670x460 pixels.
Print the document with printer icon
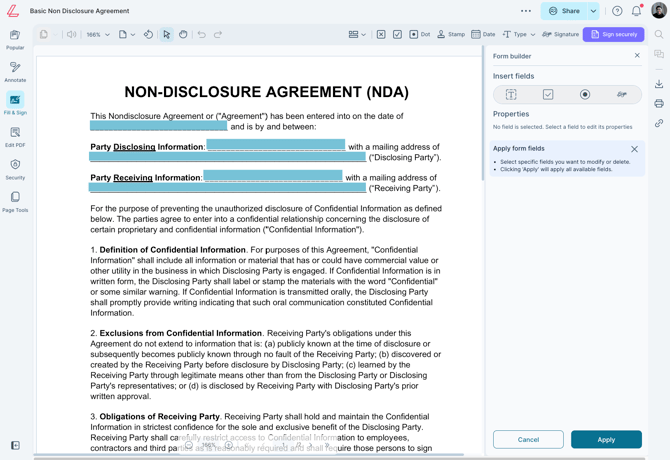659,104
